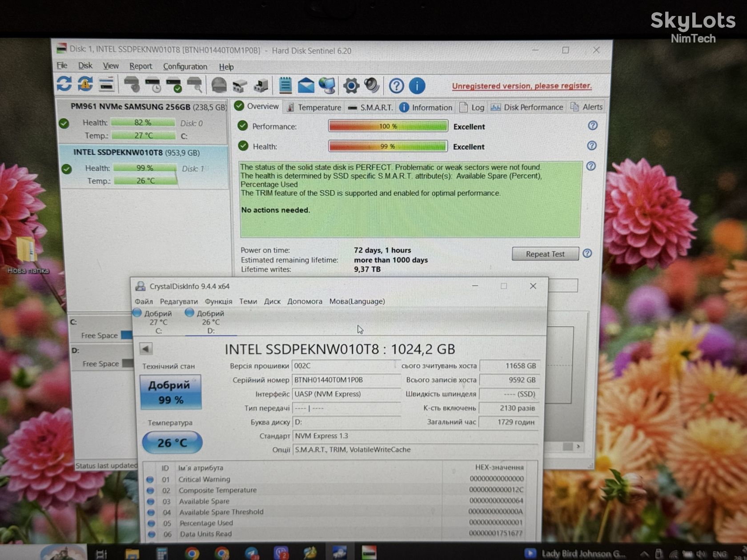Click the blue envelope email icon
Screen dimensions: 747x560
306,85
